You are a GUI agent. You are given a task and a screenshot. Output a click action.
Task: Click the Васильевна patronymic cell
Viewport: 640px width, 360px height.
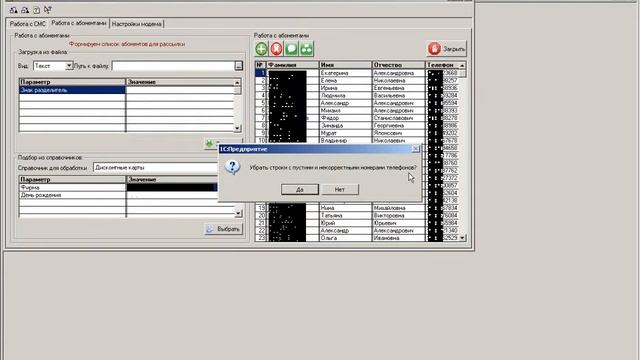click(398, 96)
